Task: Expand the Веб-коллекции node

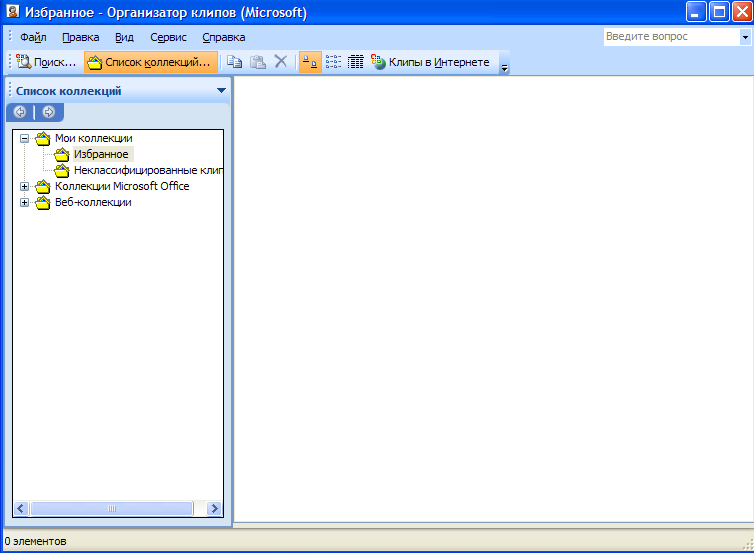Action: point(24,202)
